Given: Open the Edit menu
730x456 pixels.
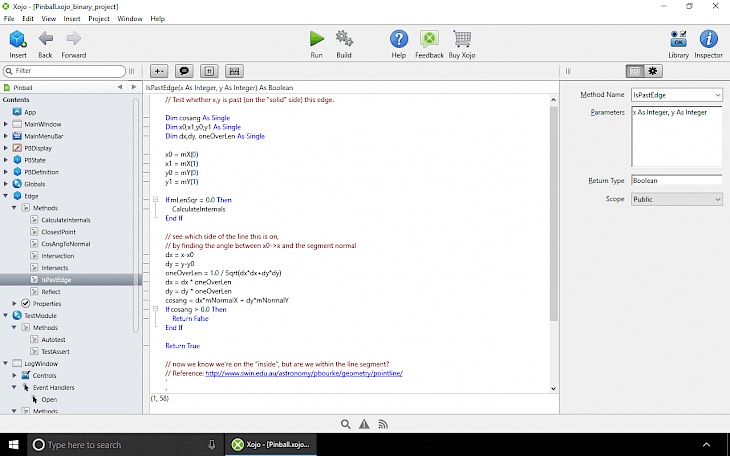Looking at the screenshot, I should point(28,19).
